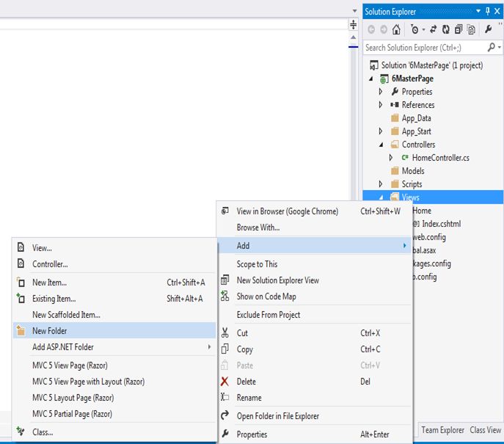Open the search options dropdown arrow
504x444 pixels.
tap(499, 47)
